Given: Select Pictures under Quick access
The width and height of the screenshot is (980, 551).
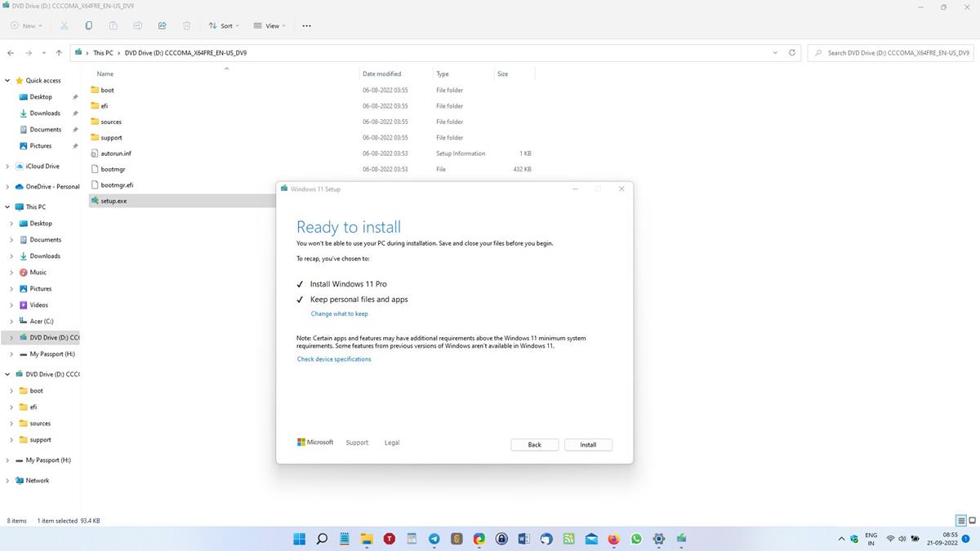Looking at the screenshot, I should (x=41, y=146).
